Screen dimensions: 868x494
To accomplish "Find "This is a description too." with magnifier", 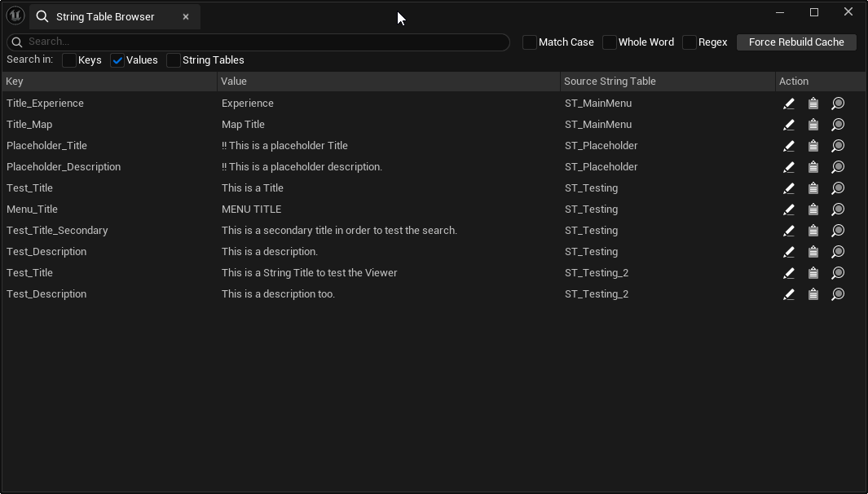I will pos(838,294).
